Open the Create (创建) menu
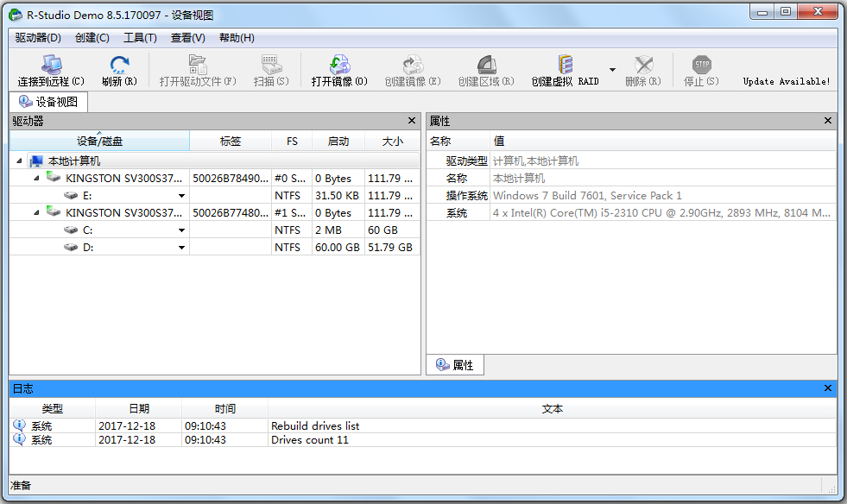 (x=92, y=38)
